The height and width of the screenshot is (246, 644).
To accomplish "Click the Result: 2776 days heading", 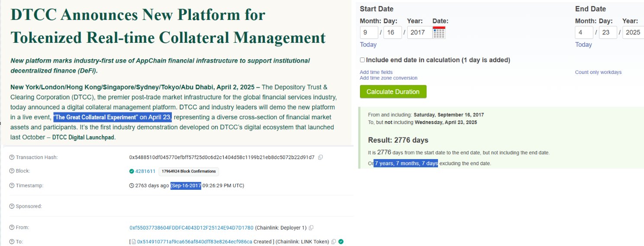I will [398, 140].
